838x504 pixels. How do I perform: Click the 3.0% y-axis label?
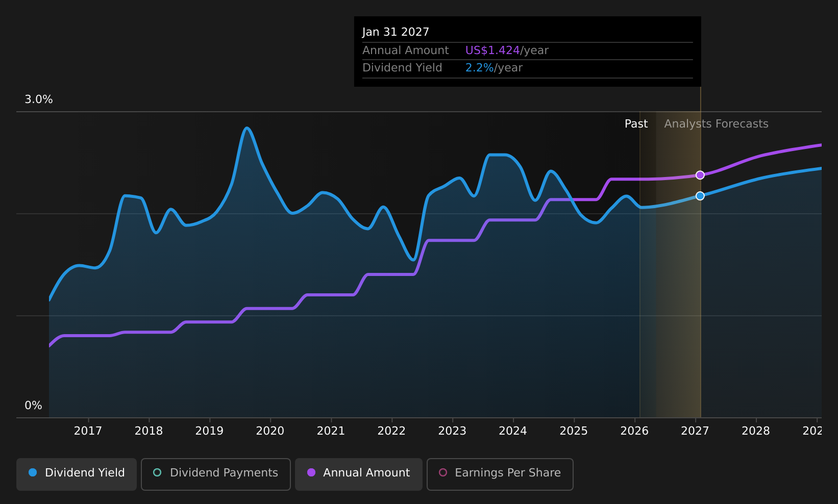click(39, 99)
